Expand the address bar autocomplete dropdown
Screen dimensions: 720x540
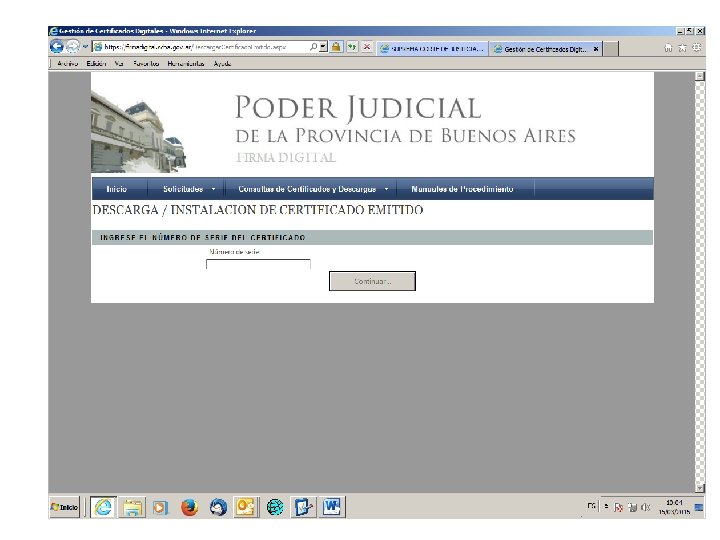pyautogui.click(x=323, y=47)
